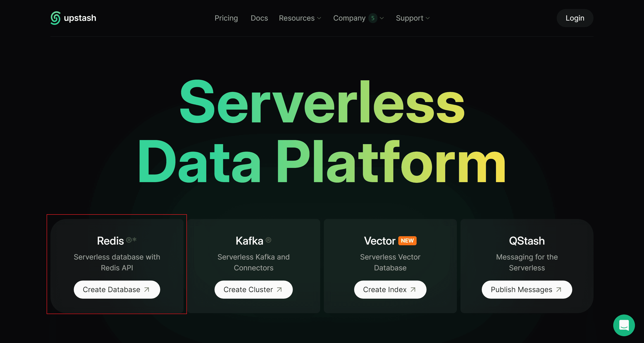Click the Create Cluster button
Screen dimensions: 644x343
253,290
